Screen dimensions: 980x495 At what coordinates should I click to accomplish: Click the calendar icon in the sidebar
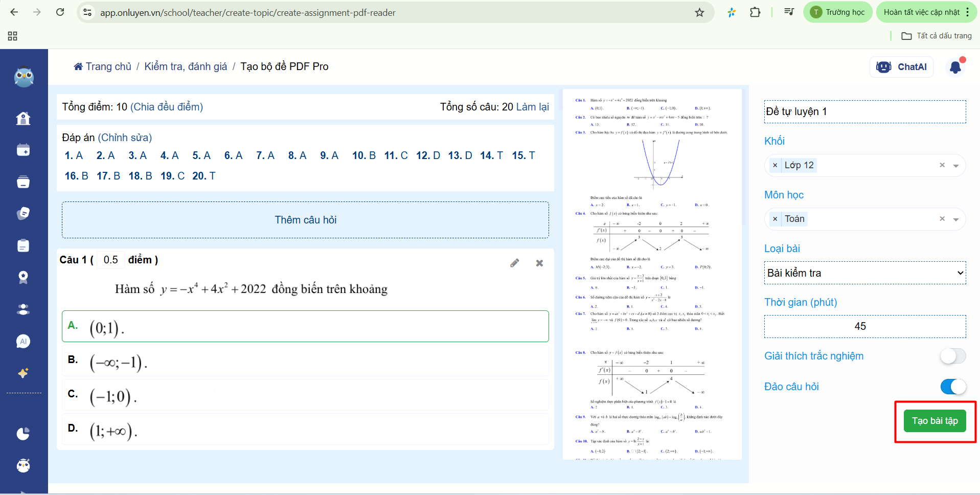23,150
